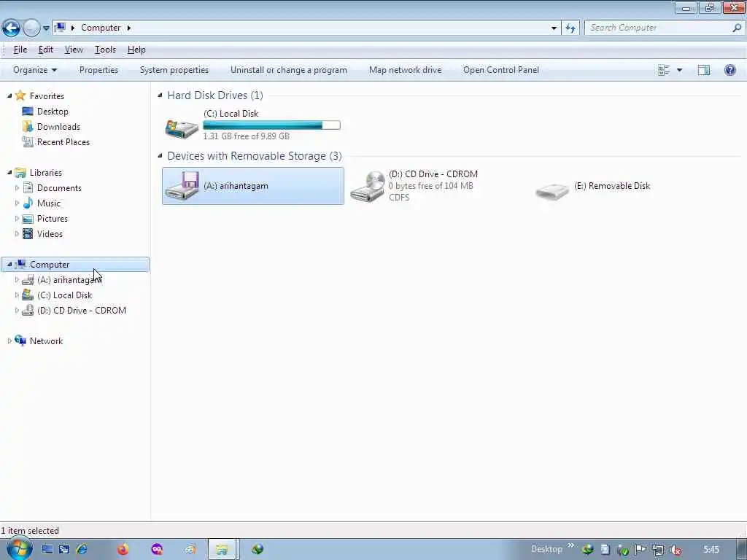Click the Properties toolbar button

click(x=98, y=70)
